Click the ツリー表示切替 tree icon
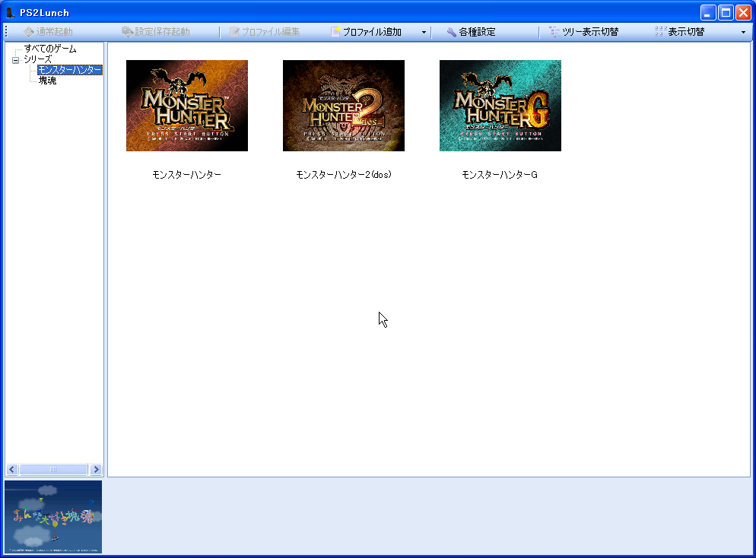The width and height of the screenshot is (756, 558). [x=554, y=32]
